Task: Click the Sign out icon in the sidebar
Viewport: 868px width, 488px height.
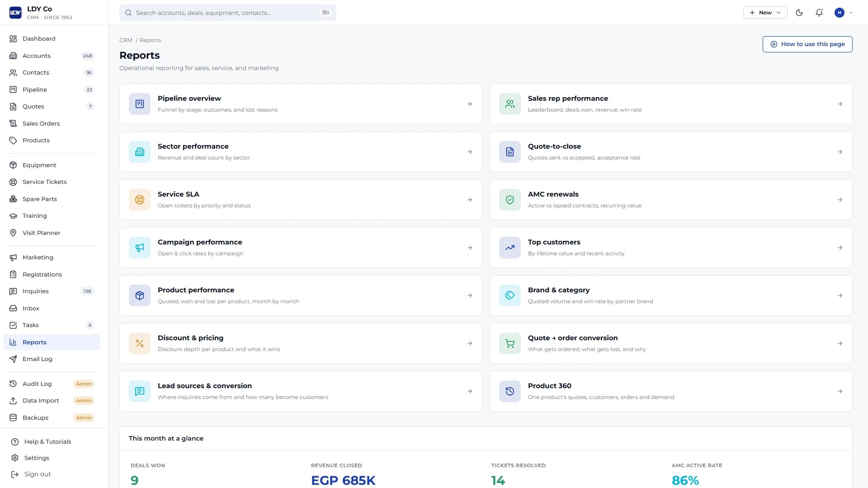Action: (15, 474)
